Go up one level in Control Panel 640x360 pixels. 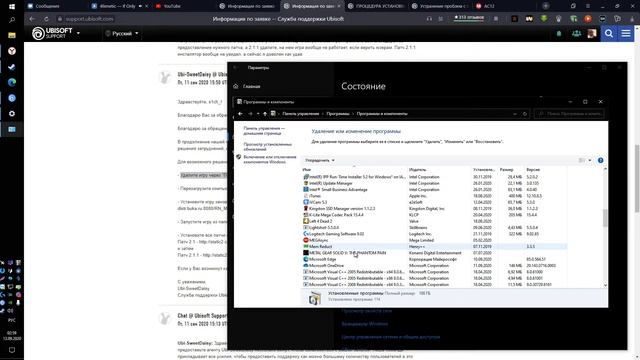coord(265,114)
